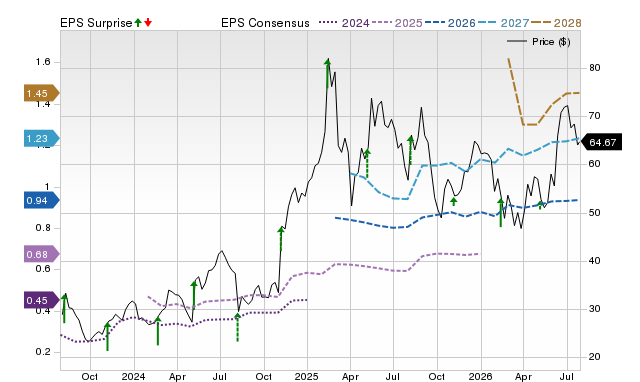Image resolution: width=640 pixels, height=382 pixels.
Task: Click the green up arrow in EPS Surprise legend
Action: coord(138,23)
